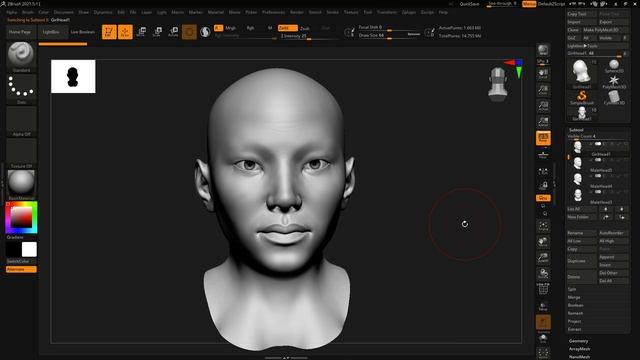The width and height of the screenshot is (640, 360).
Task: Click the Rotate view icon on right shelf
Action: [543, 274]
